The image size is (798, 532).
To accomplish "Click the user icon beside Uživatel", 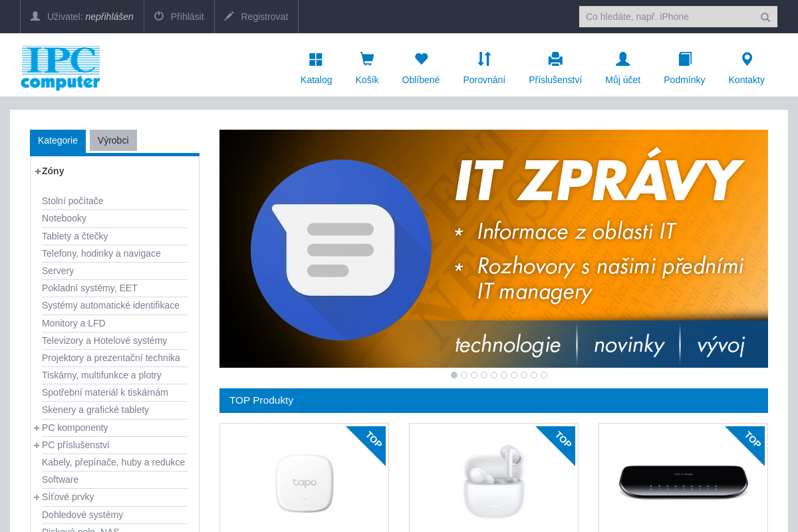I will point(35,16).
